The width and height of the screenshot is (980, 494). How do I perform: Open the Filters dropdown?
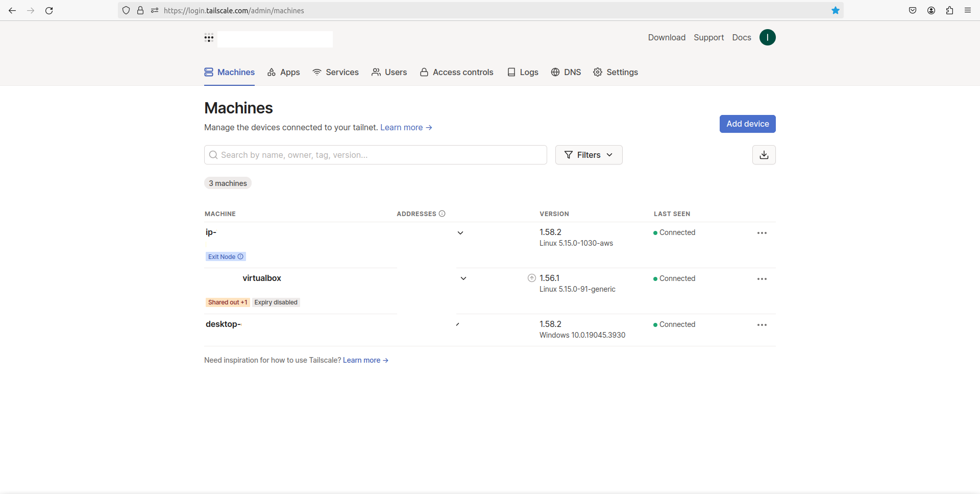[589, 155]
